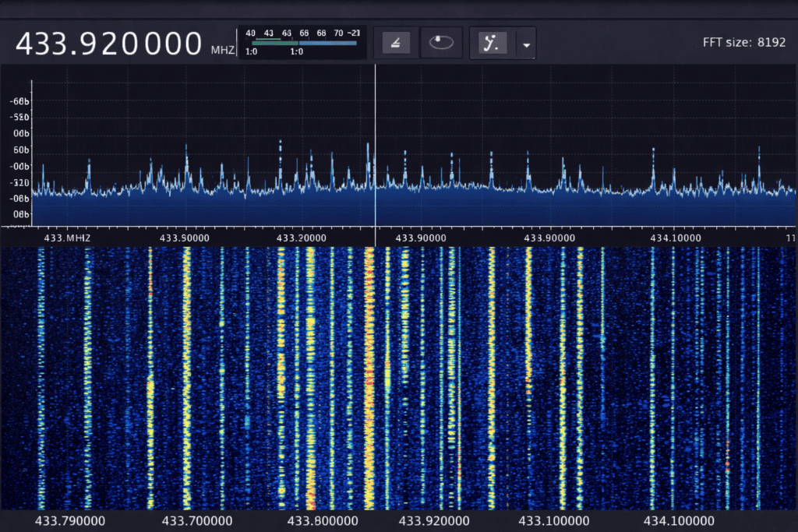Screen dimensions: 798x532
Task: Click the MHZ unit label beside frequency
Action: click(x=223, y=50)
